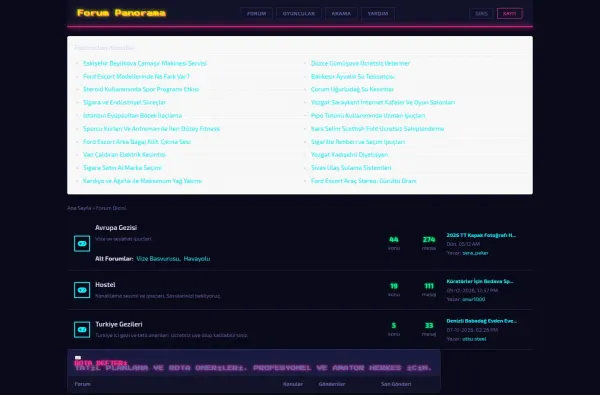
Task: Open last post 2026 TT Kapak Fotoğrafı
Action: pyautogui.click(x=481, y=235)
